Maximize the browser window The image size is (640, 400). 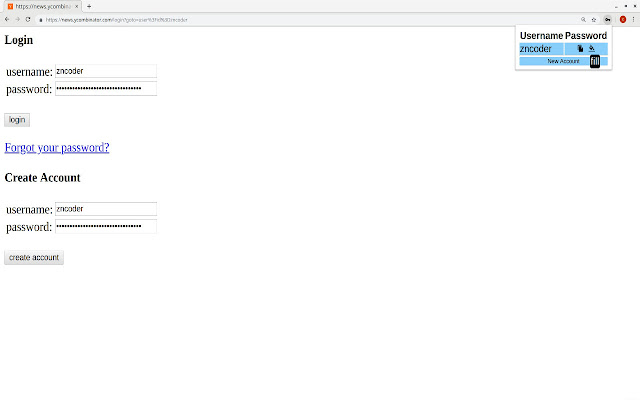tap(626, 6)
